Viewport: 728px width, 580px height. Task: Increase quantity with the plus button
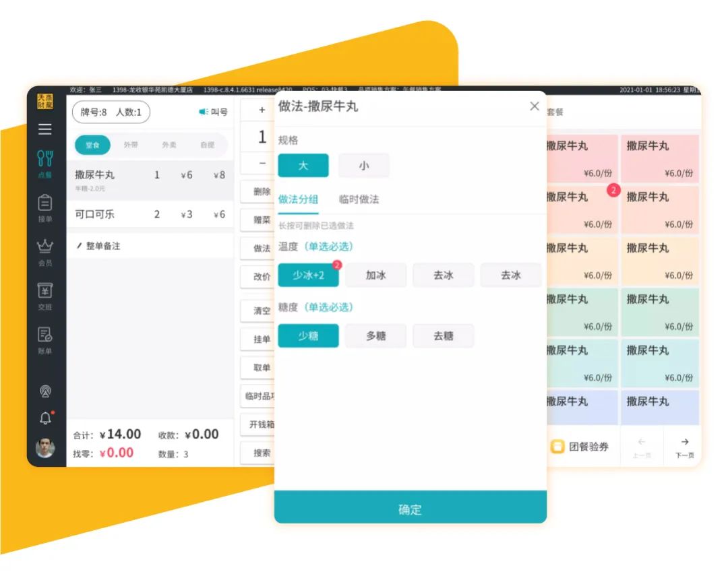click(x=262, y=110)
